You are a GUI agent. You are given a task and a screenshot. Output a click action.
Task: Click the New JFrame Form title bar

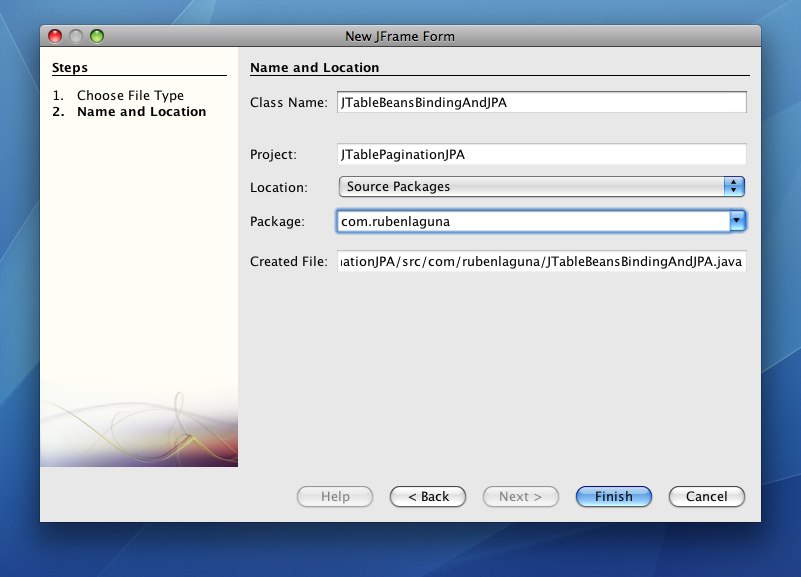[x=400, y=36]
